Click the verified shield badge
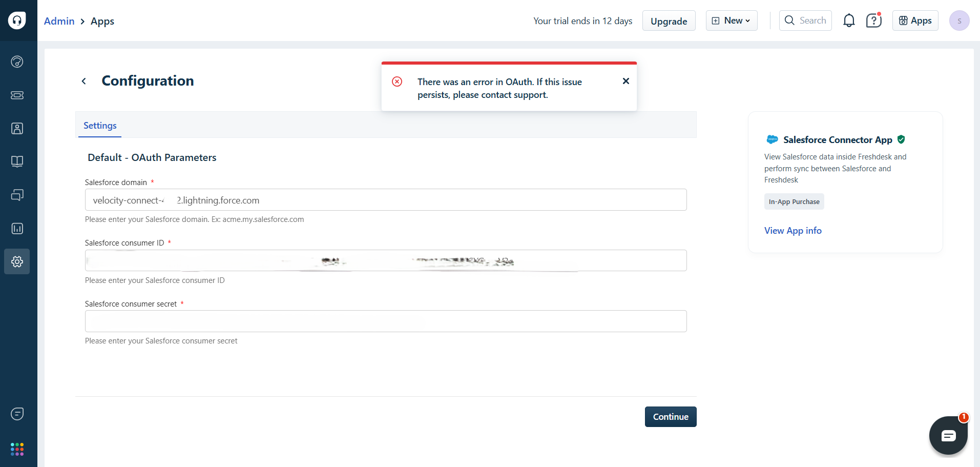The image size is (980, 467). coord(901,139)
